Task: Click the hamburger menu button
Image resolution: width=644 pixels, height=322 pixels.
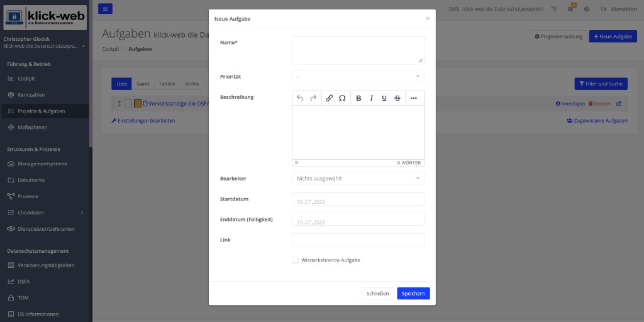Action: 105,9
